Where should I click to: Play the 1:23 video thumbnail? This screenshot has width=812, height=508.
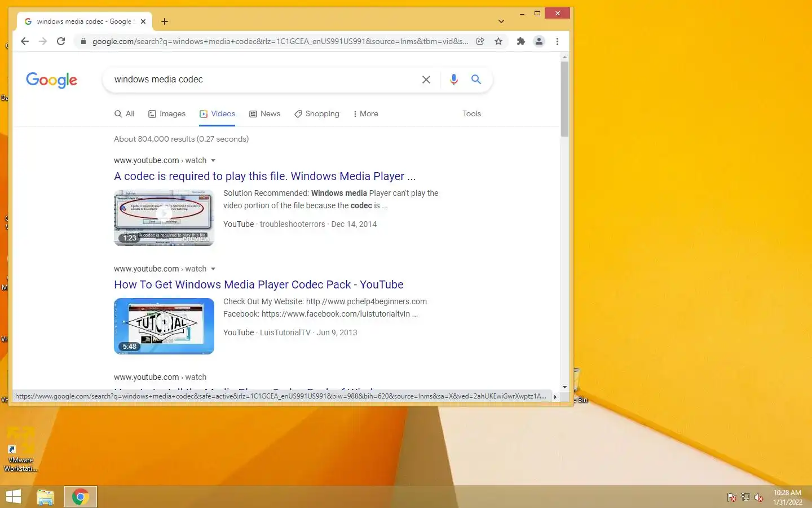[164, 218]
